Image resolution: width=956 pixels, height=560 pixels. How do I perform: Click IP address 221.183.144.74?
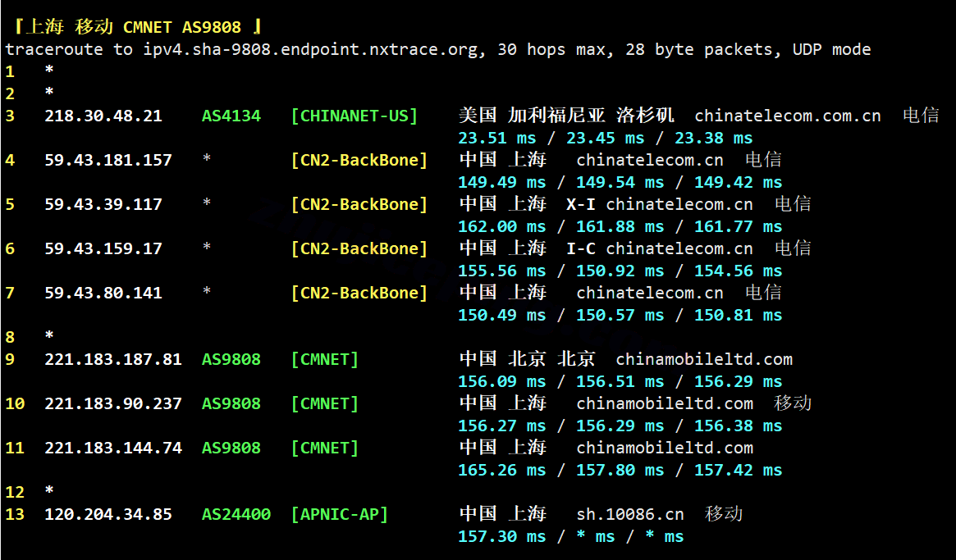pyautogui.click(x=112, y=448)
